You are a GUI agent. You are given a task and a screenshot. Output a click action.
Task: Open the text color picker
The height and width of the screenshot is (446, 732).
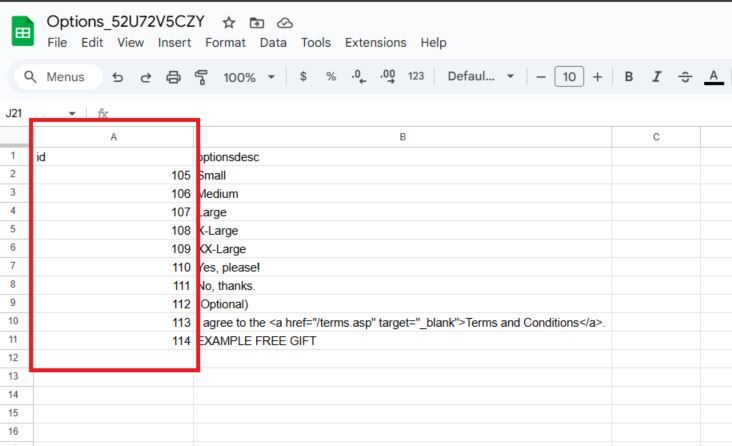(x=713, y=77)
